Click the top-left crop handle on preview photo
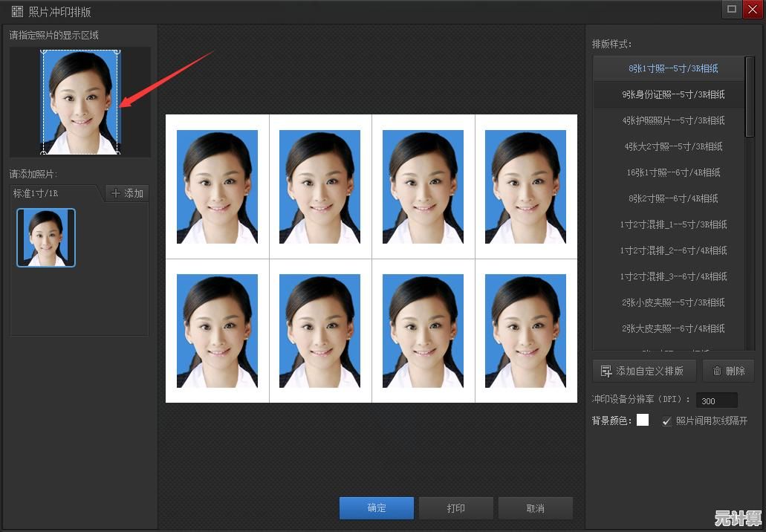The image size is (766, 532). [44, 51]
